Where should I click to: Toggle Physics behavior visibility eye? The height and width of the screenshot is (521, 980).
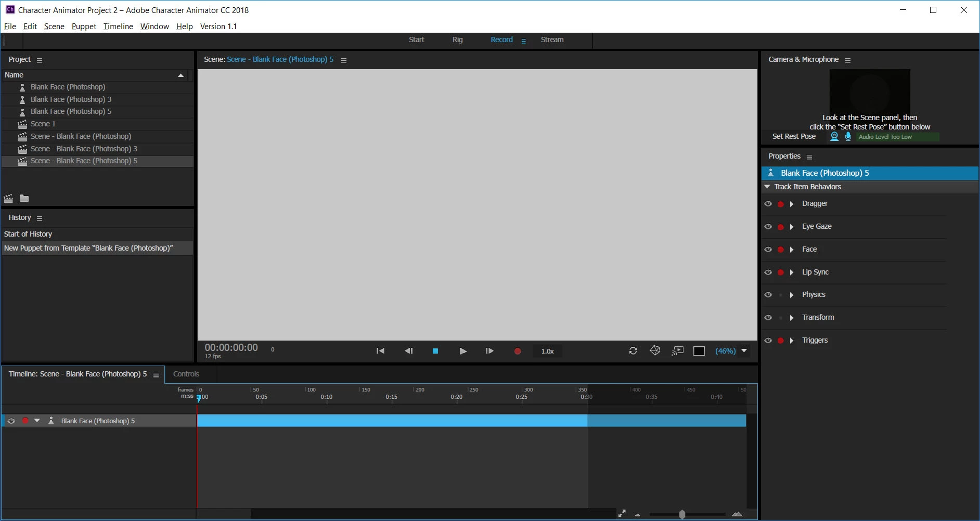click(768, 295)
